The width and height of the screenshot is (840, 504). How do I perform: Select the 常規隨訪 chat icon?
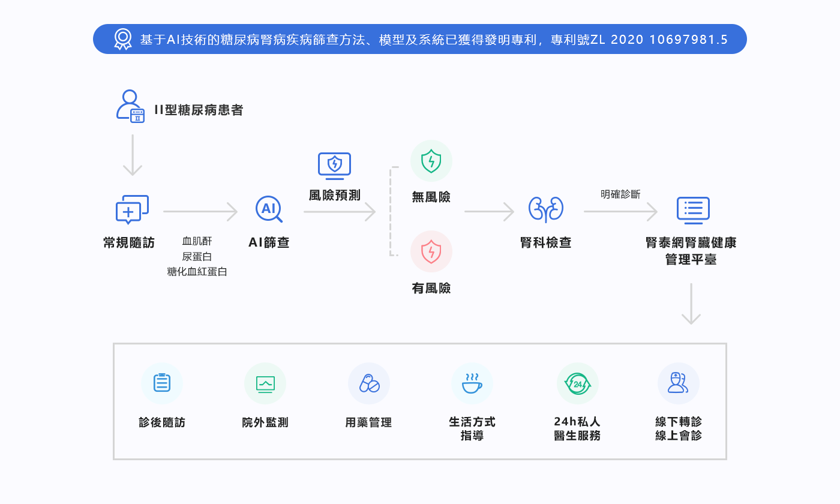(x=131, y=209)
